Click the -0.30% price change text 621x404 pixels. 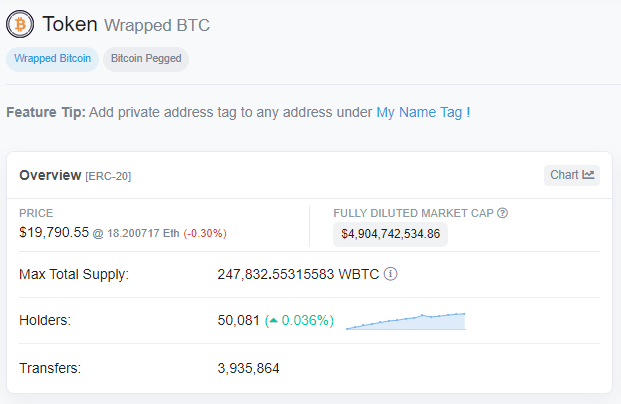(205, 233)
